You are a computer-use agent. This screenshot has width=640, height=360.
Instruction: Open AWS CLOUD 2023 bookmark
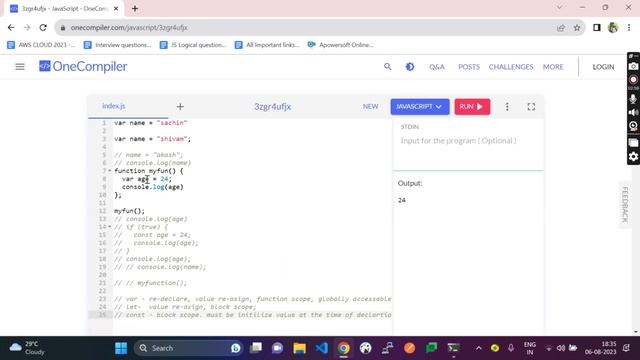(x=41, y=45)
